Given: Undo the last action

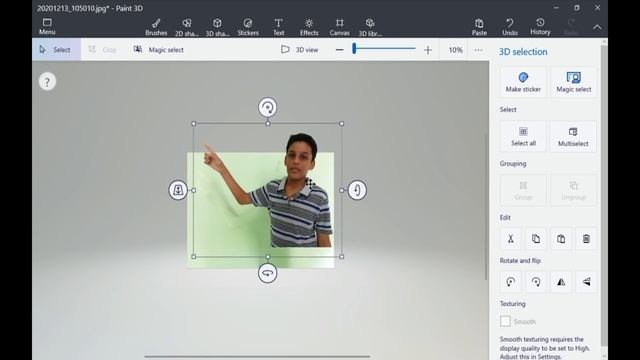Looking at the screenshot, I should (x=510, y=27).
